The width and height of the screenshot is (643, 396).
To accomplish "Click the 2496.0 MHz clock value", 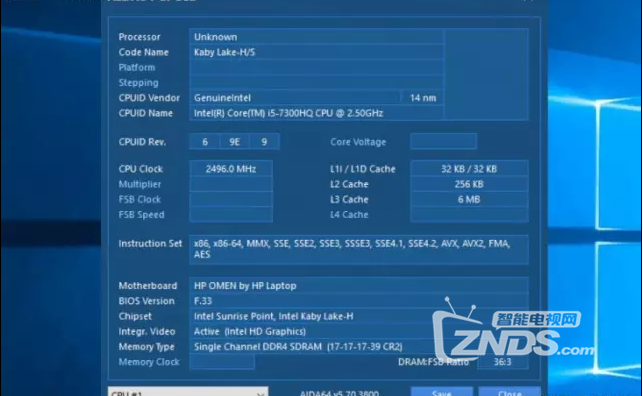I will (x=231, y=169).
